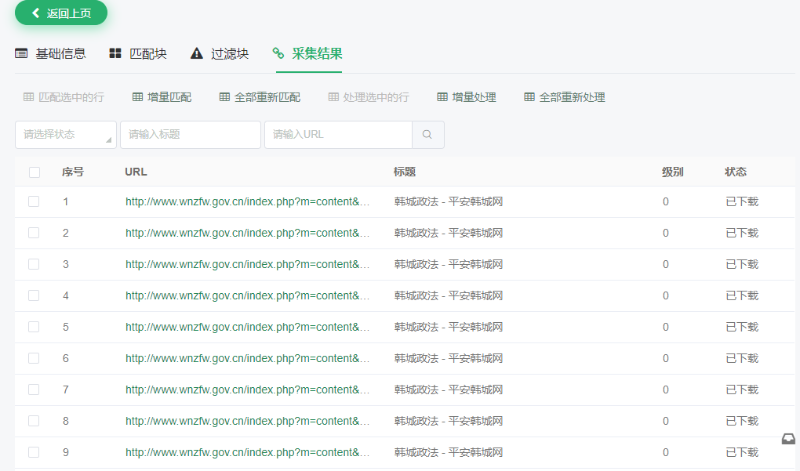The width and height of the screenshot is (800, 471).
Task: Click the 全部重新处理 table icon
Action: (x=530, y=97)
